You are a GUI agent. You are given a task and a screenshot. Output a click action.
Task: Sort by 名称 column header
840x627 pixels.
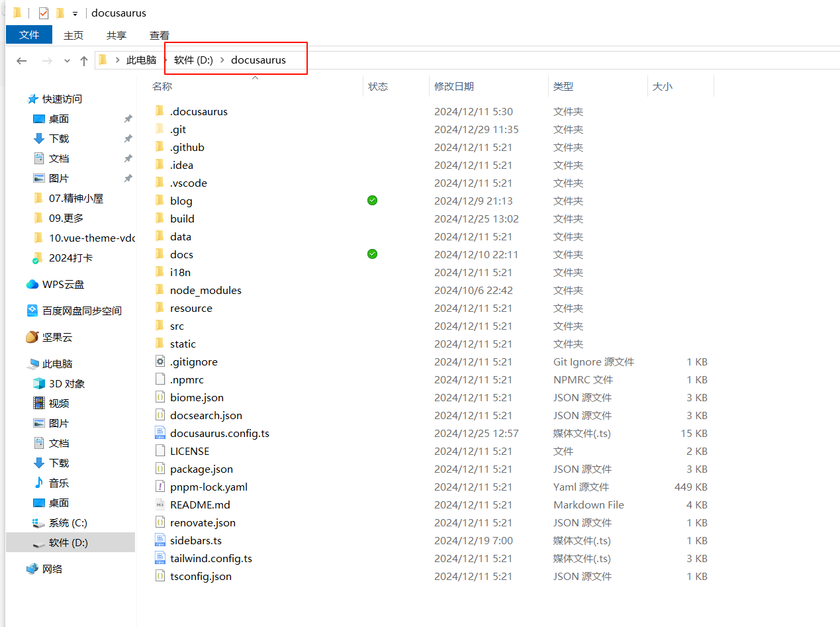[x=162, y=86]
